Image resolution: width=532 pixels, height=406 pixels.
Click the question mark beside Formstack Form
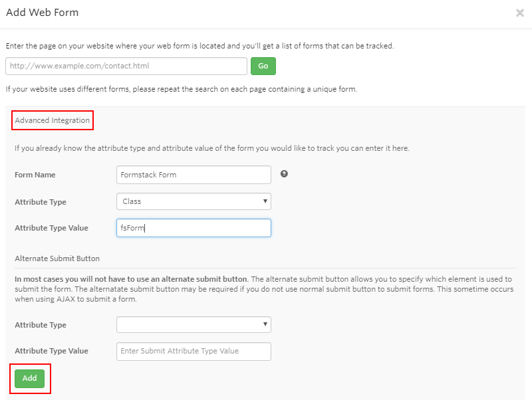[x=284, y=173]
